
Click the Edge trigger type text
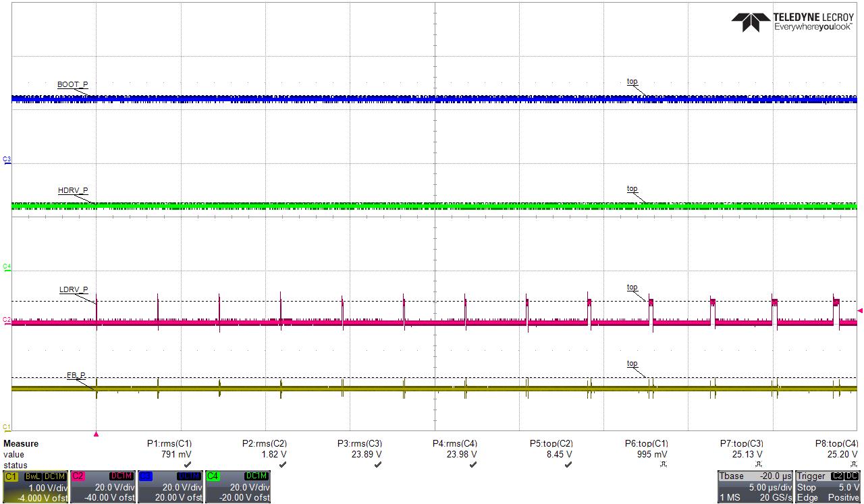807,497
